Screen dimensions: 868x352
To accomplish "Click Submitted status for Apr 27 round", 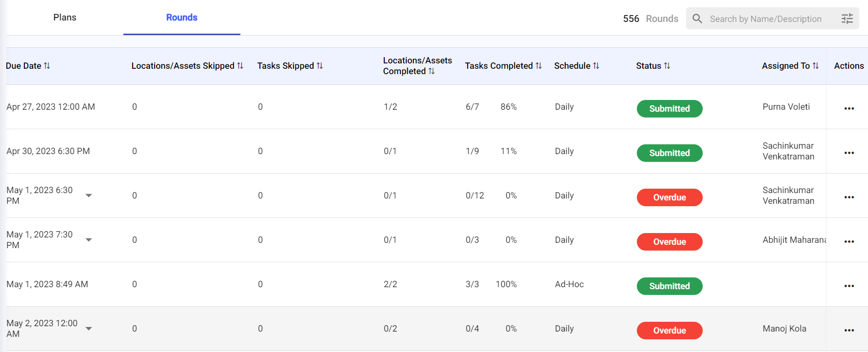I will (669, 109).
